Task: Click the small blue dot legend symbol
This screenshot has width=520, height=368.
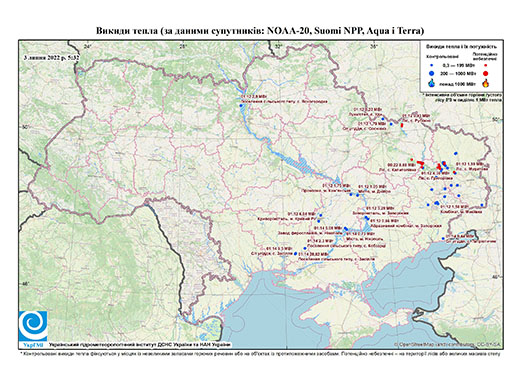Action: [x=432, y=66]
